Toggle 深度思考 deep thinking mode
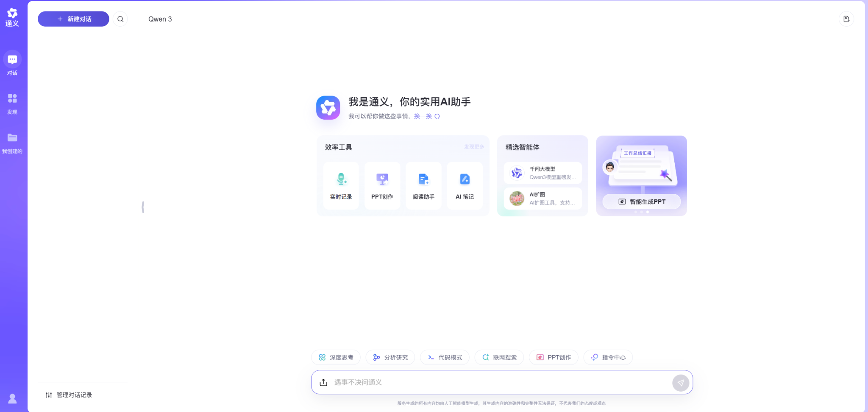The image size is (868, 412). click(x=336, y=357)
